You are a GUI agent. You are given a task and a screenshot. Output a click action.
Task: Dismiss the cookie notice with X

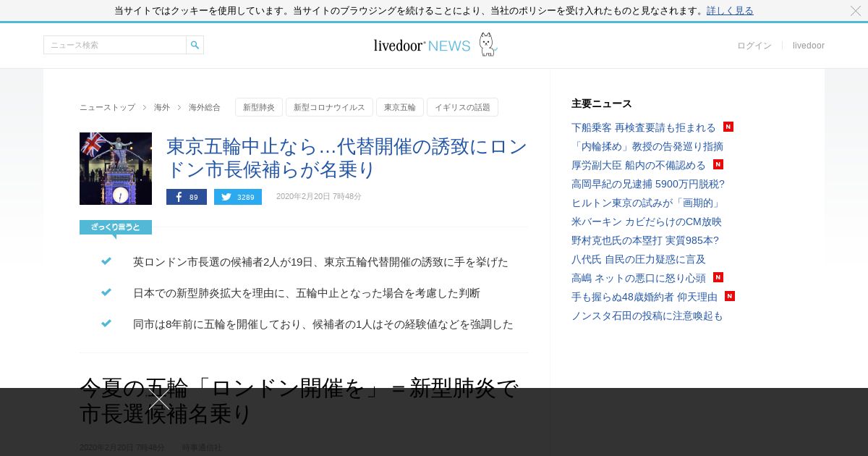856,11
